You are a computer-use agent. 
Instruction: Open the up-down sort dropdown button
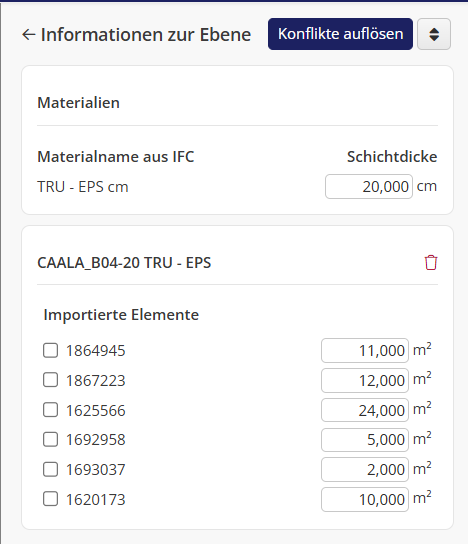point(434,34)
